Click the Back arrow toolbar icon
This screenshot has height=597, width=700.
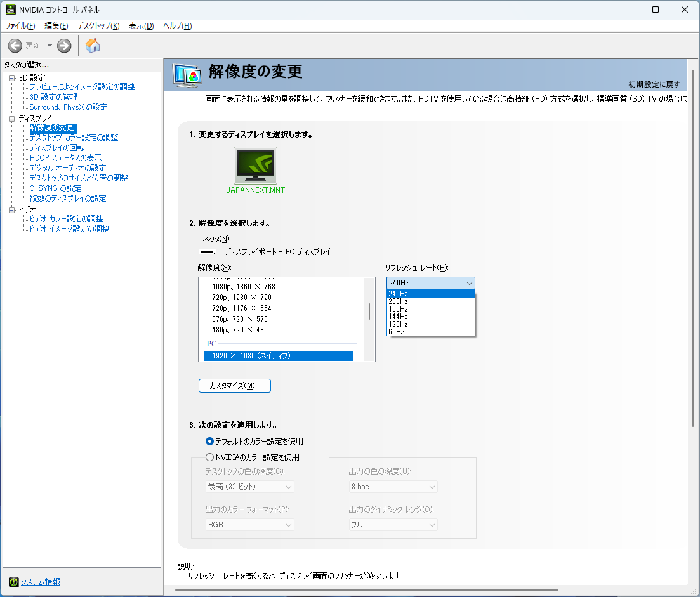[x=15, y=46]
